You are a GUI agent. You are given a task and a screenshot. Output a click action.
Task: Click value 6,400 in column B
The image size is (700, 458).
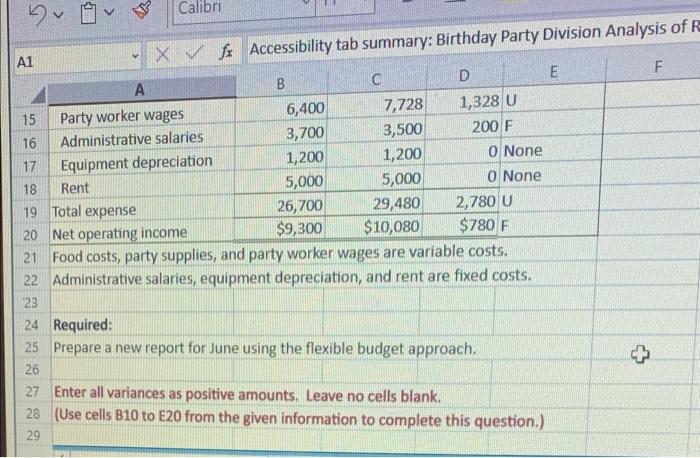[305, 108]
